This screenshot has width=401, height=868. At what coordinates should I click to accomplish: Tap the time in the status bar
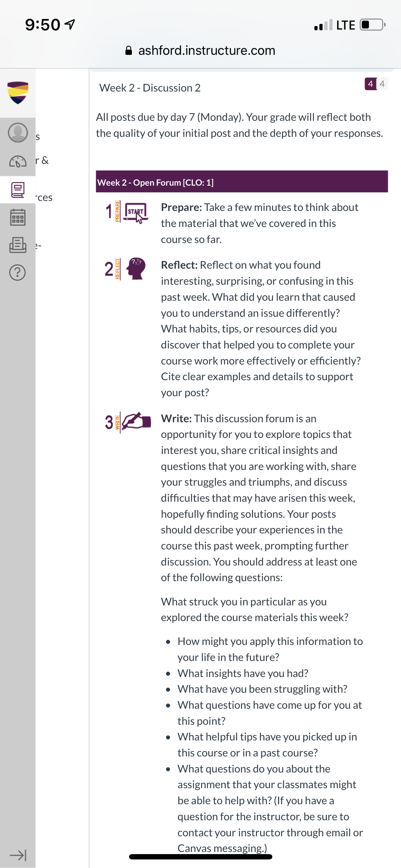(x=42, y=25)
